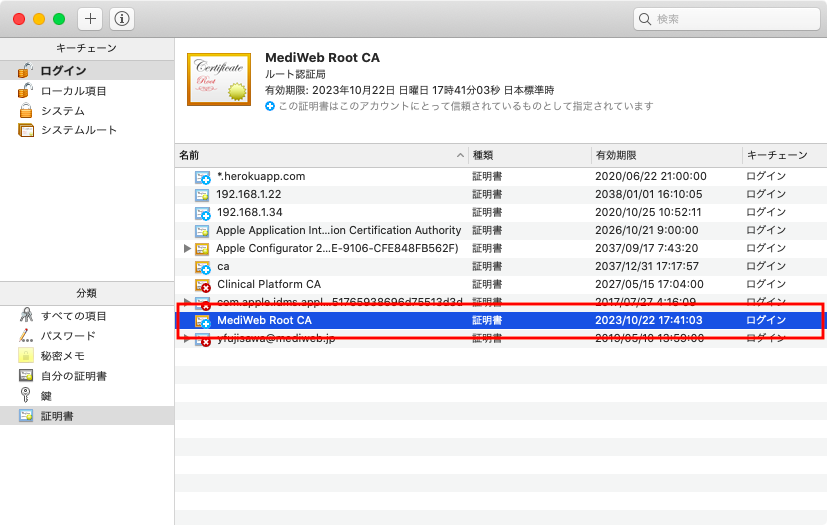Click the 2037/12/31 17:17:57 expiry cell
This screenshot has width=827, height=525.
click(x=647, y=266)
